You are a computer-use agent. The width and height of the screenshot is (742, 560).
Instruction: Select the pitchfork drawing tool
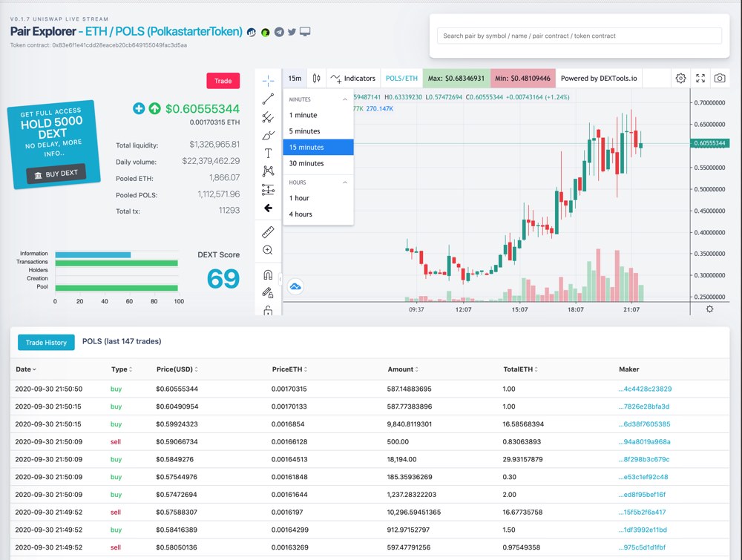[268, 117]
